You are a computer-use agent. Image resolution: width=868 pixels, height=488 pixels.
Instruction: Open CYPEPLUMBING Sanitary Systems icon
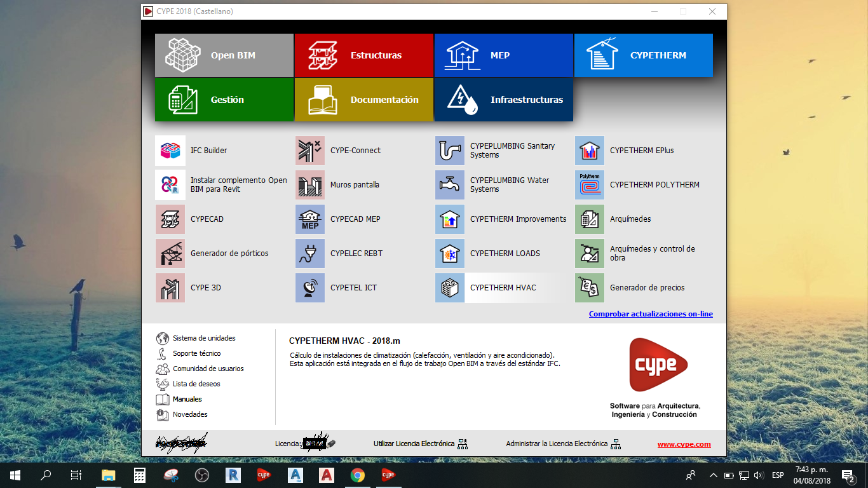tap(450, 151)
